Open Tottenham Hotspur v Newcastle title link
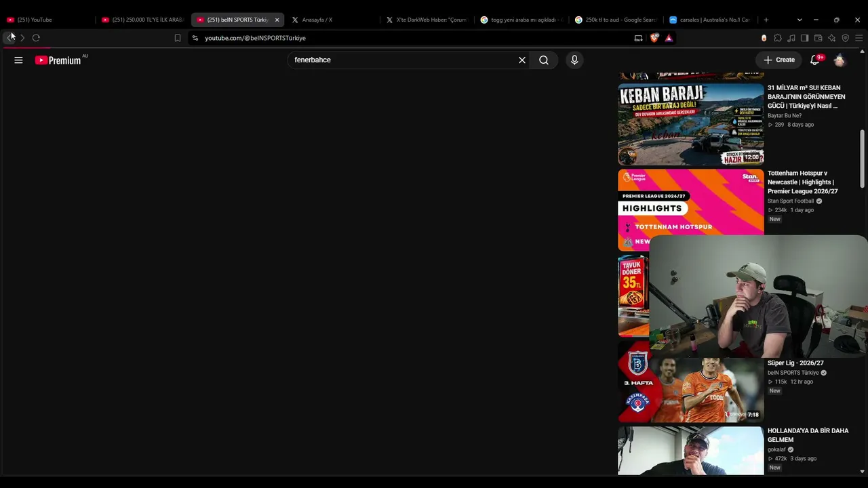Image resolution: width=868 pixels, height=488 pixels. 804,182
